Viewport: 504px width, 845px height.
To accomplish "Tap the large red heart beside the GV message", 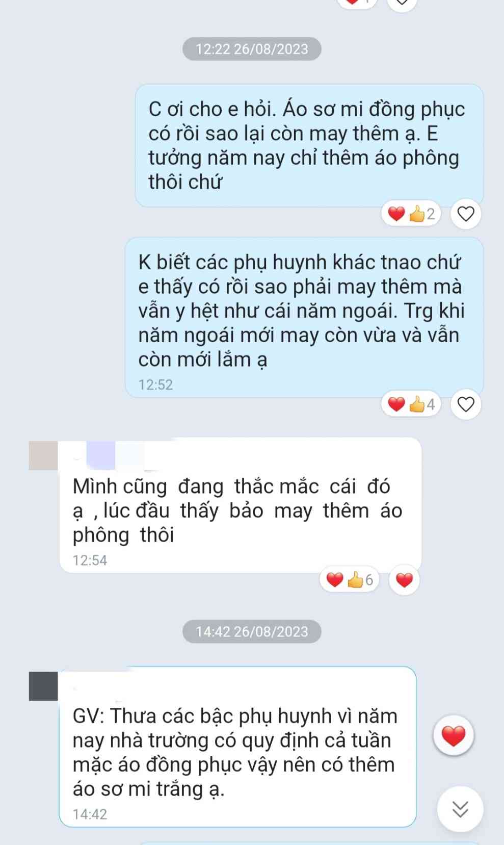I will 453,735.
